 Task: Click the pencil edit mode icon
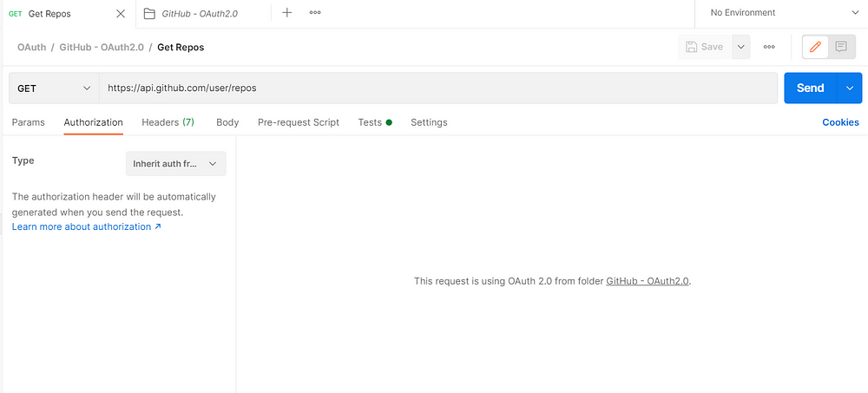click(814, 47)
